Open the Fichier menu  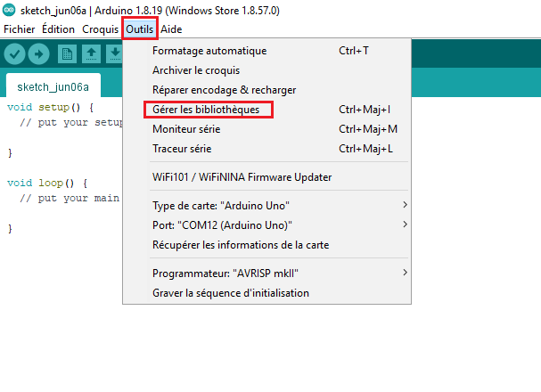pyautogui.click(x=20, y=29)
